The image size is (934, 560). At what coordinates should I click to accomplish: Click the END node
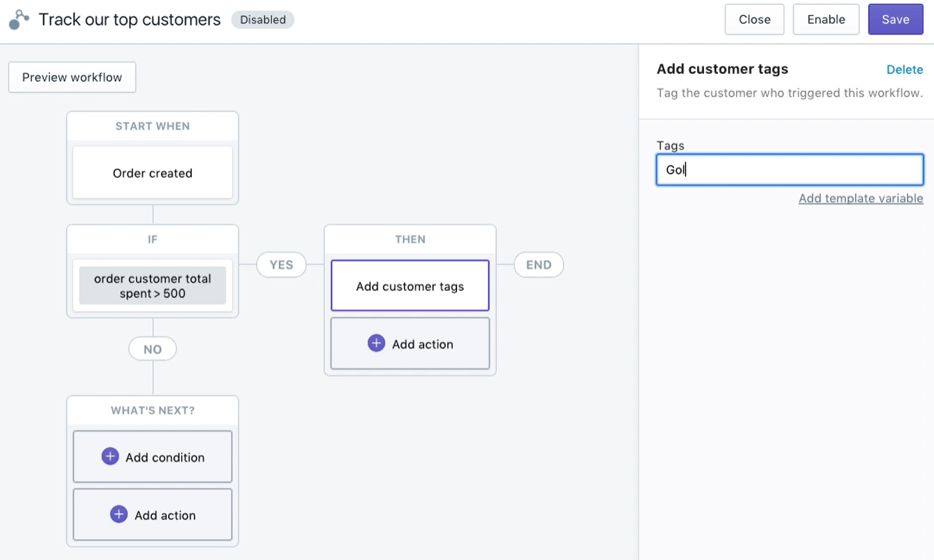(x=539, y=265)
